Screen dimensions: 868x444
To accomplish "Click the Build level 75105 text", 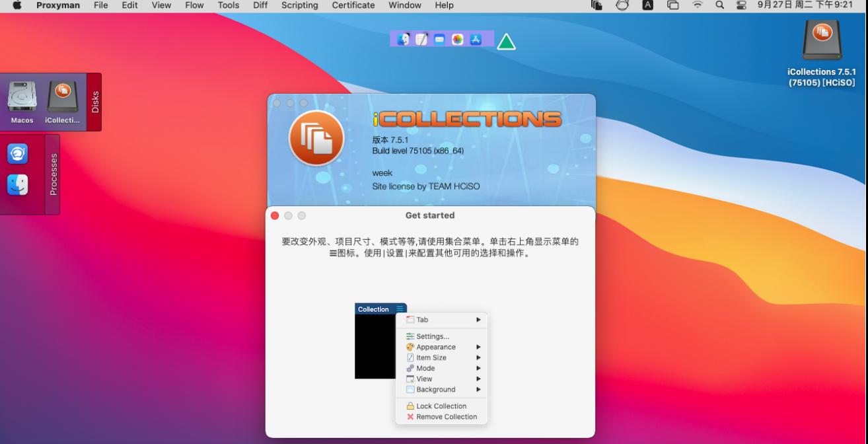I will point(418,151).
